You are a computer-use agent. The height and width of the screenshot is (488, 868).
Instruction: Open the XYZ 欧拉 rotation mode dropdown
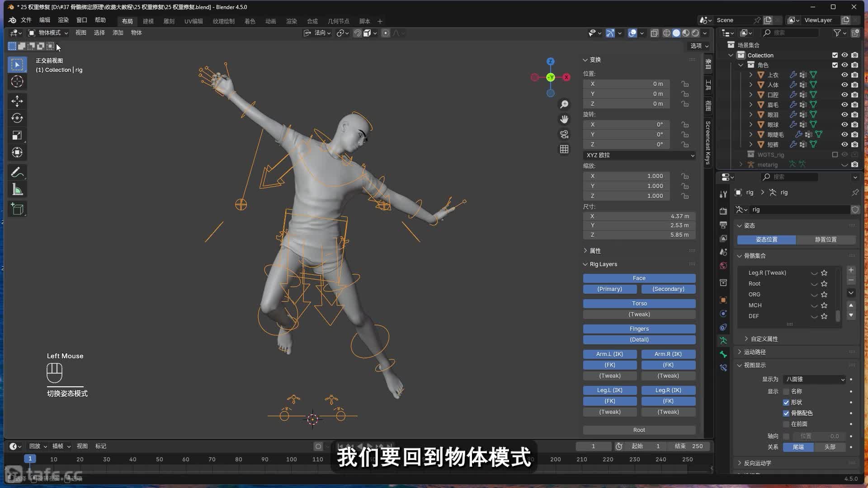639,155
